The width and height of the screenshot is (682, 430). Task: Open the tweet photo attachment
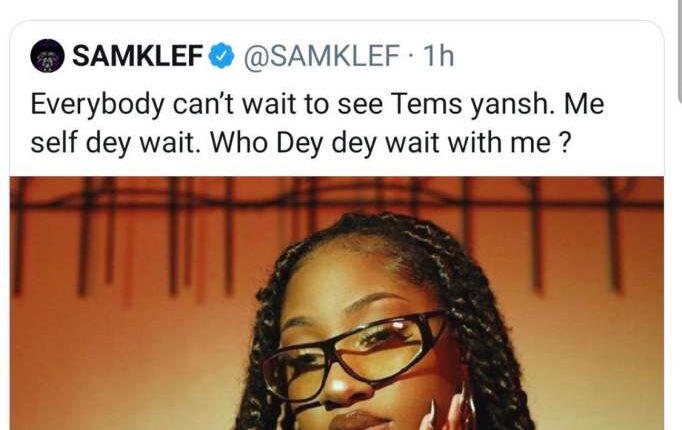pyautogui.click(x=337, y=303)
